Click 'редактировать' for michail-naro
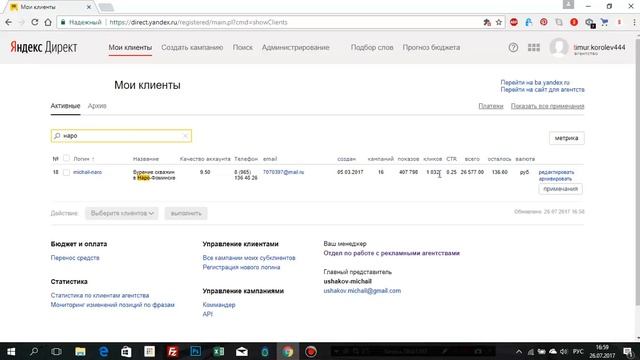 (x=556, y=172)
